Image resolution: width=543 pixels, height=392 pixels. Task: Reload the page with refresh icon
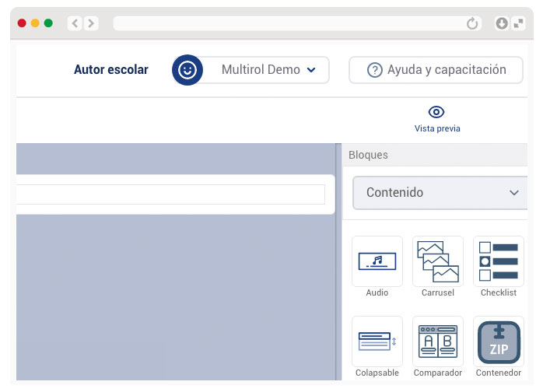pos(472,23)
